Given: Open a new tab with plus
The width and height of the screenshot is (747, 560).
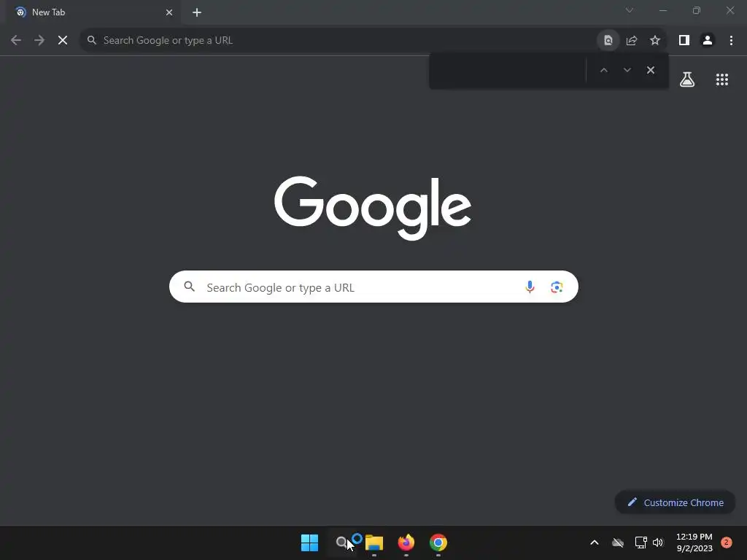Looking at the screenshot, I should pyautogui.click(x=197, y=12).
